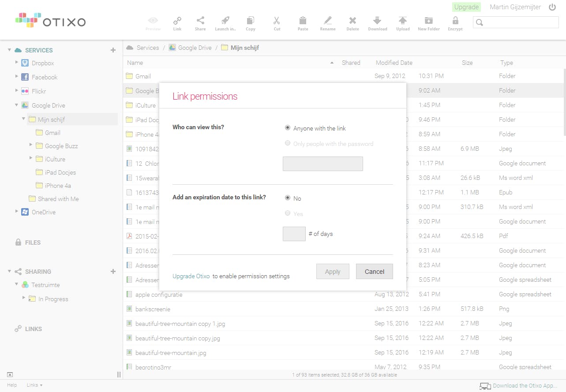Collapse the Google Drive tree node

[17, 105]
